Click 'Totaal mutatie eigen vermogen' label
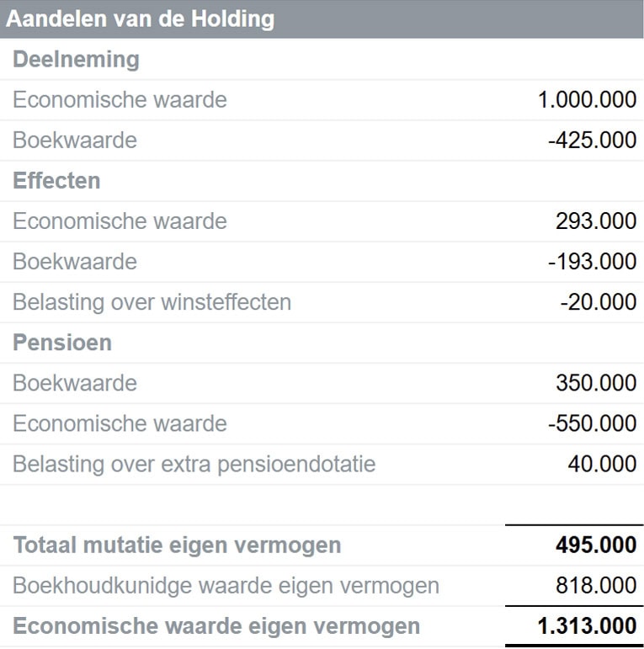 (x=177, y=545)
